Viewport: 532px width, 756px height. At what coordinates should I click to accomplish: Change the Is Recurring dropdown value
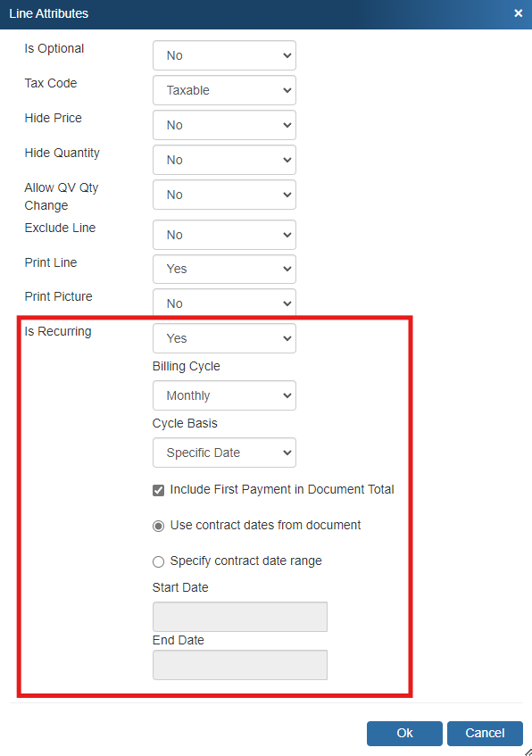coord(224,338)
